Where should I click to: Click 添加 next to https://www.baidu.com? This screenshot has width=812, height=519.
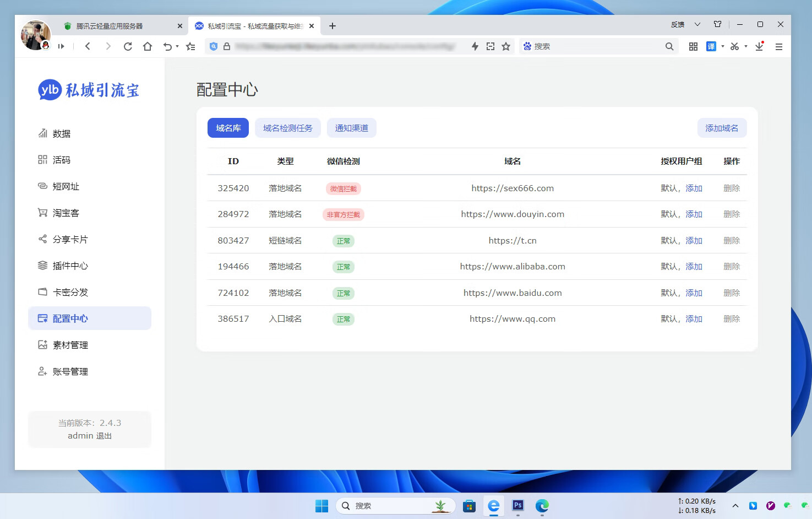coord(694,293)
